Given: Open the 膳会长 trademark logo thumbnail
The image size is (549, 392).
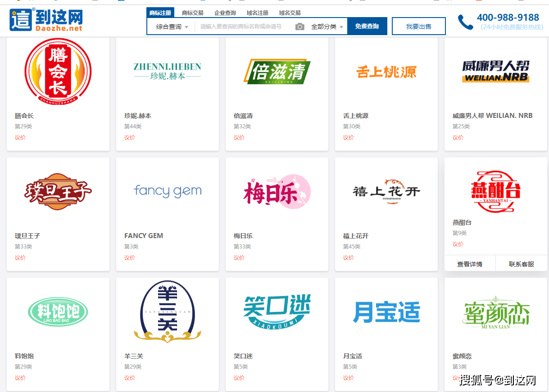Looking at the screenshot, I should click(58, 72).
